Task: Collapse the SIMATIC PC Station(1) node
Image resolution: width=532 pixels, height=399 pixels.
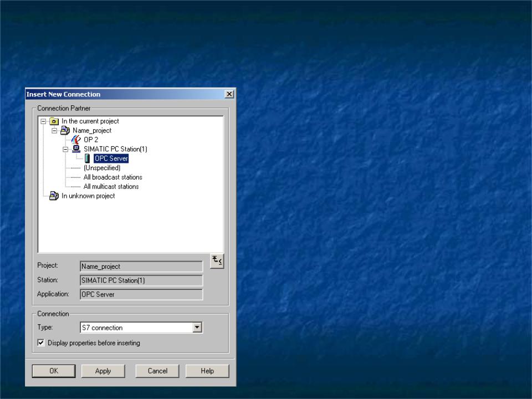Action: coord(65,149)
